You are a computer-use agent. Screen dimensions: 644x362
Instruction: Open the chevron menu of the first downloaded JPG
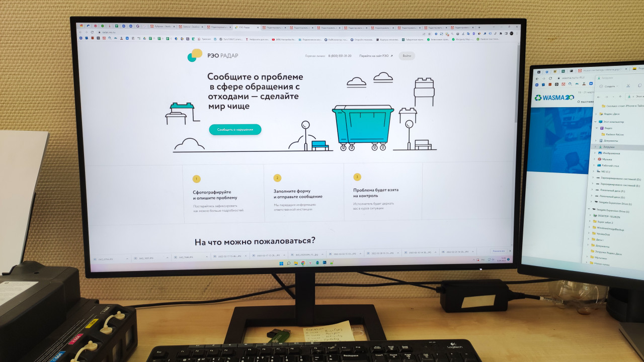(127, 258)
